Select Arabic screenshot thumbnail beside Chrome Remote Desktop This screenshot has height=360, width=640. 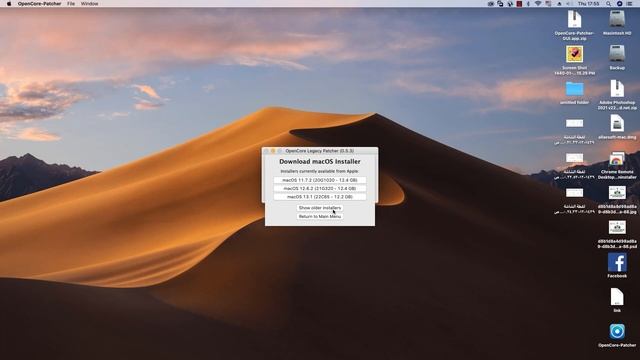(574, 158)
